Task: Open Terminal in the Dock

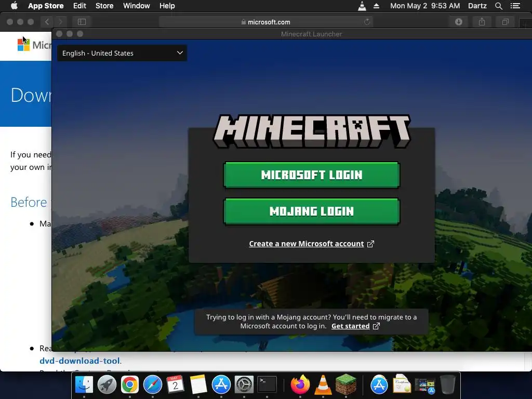Action: [x=267, y=385]
